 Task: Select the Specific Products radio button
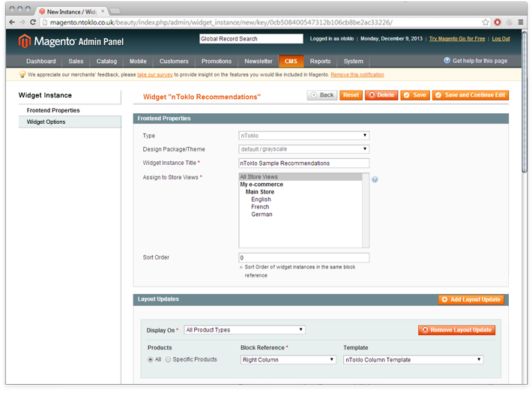pos(168,359)
